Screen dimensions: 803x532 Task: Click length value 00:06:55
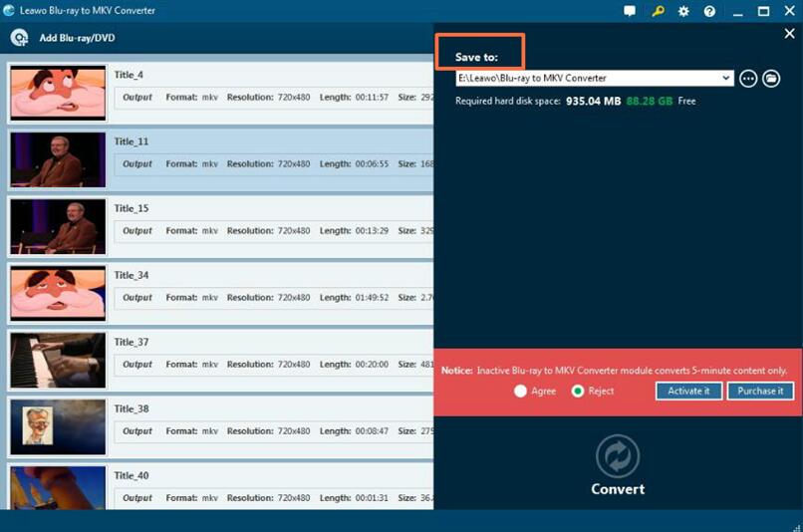(372, 163)
